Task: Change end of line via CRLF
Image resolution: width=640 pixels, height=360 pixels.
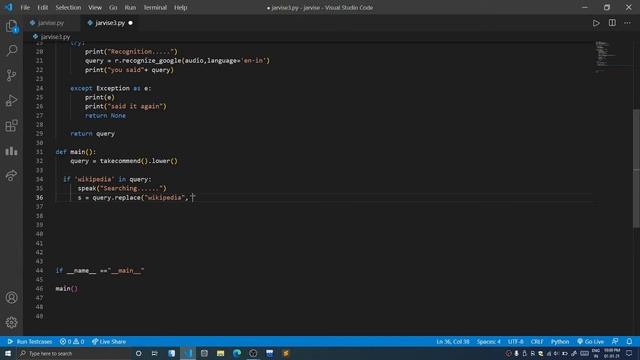Action: pyautogui.click(x=537, y=342)
